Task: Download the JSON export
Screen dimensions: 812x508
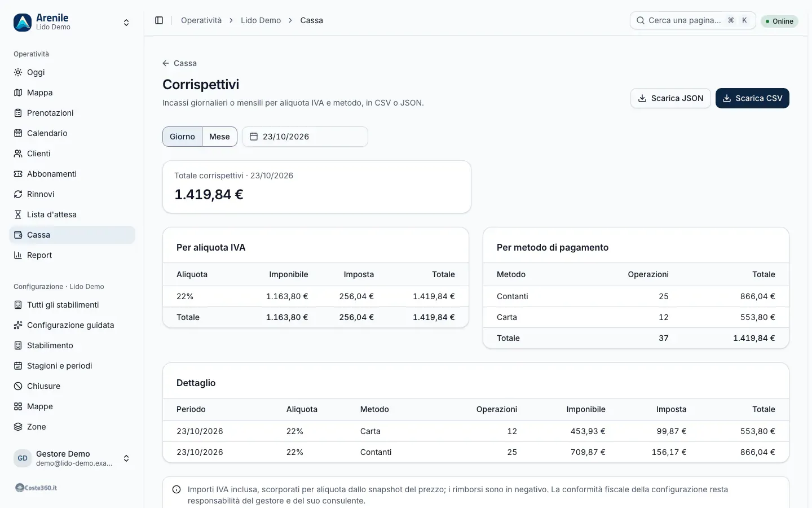Action: coord(670,98)
